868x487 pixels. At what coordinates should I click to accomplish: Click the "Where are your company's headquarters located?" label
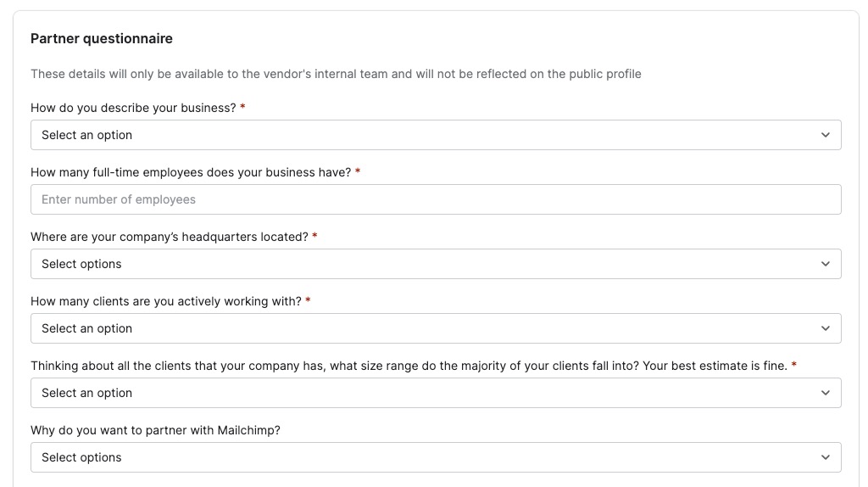tap(170, 237)
